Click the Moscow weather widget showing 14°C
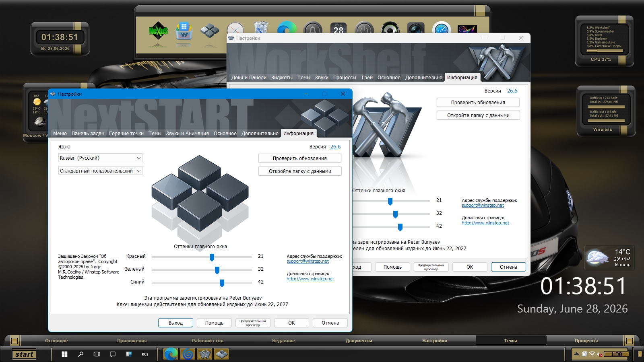The image size is (644, 362). point(609,257)
